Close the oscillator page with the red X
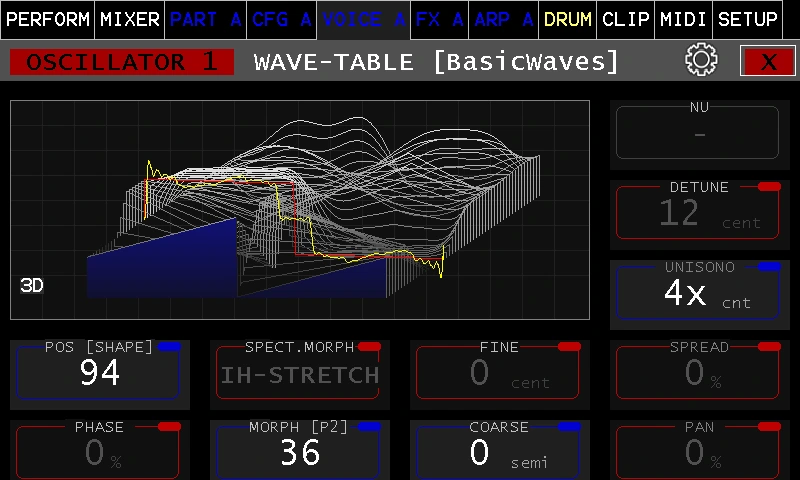The image size is (800, 480). (x=767, y=61)
